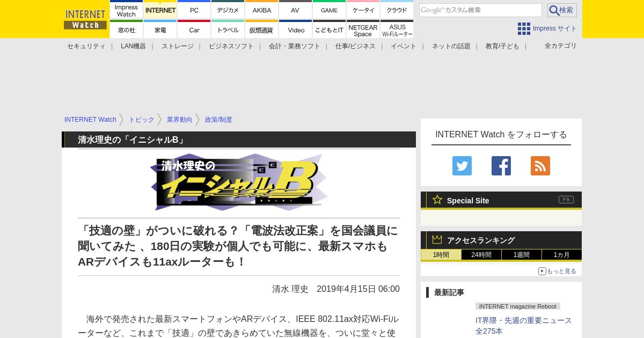Viewport: 644px width, 338px height.
Task: Go to 会計・業務ソフト category
Action: (295, 46)
